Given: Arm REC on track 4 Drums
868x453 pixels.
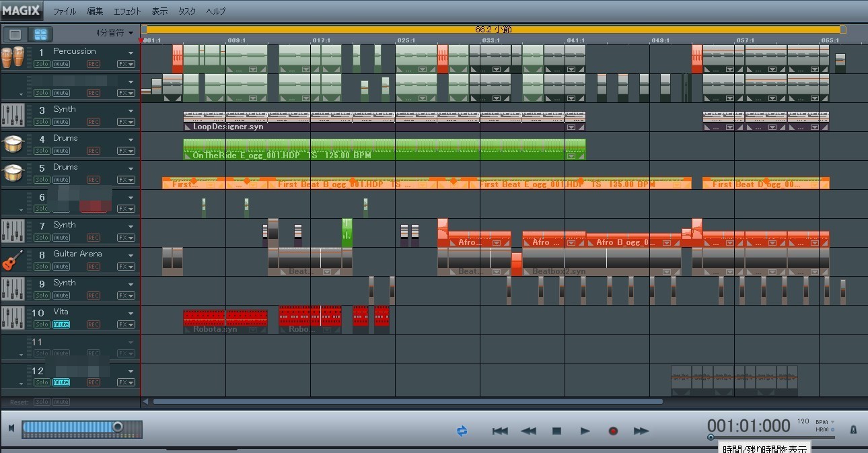Looking at the screenshot, I should click(94, 151).
